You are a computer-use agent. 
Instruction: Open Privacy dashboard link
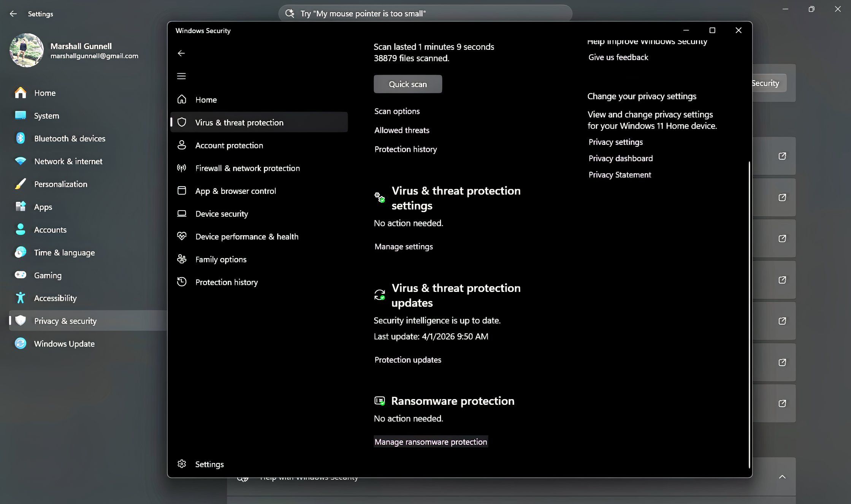tap(621, 158)
